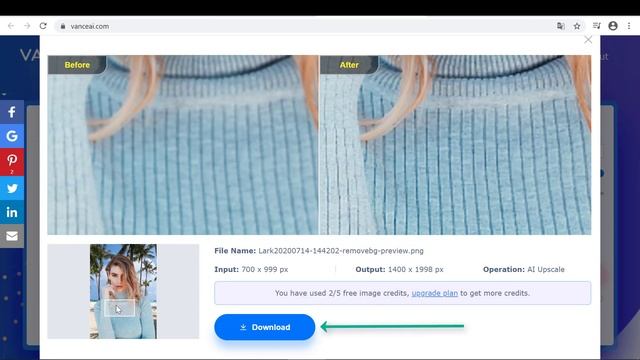Bookmark this page with the star
Image resolution: width=640 pixels, height=360 pixels.
[577, 26]
